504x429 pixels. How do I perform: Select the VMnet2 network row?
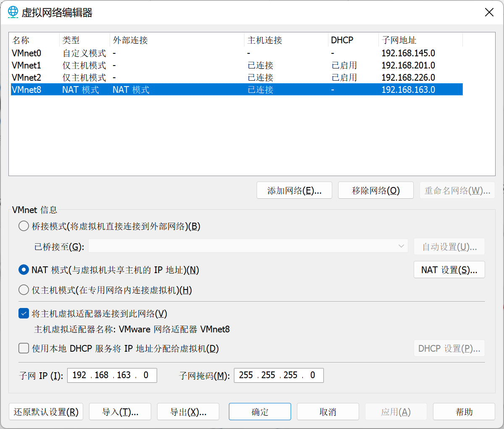236,78
